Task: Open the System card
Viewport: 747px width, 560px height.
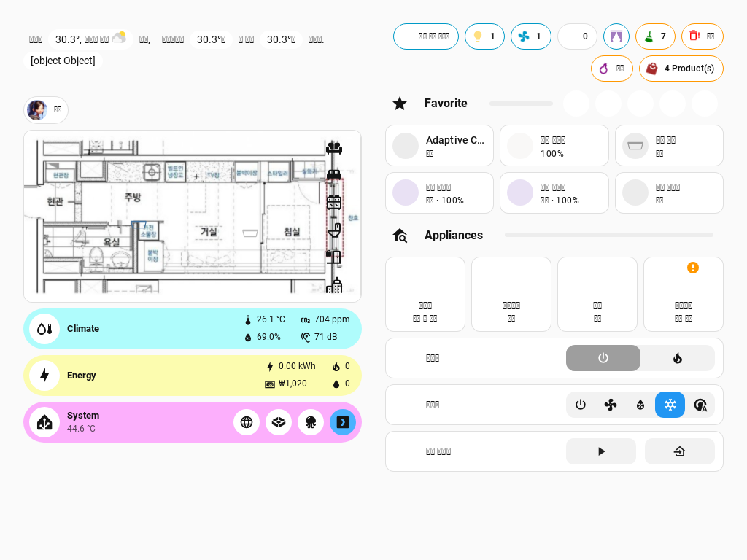Action: (193, 422)
